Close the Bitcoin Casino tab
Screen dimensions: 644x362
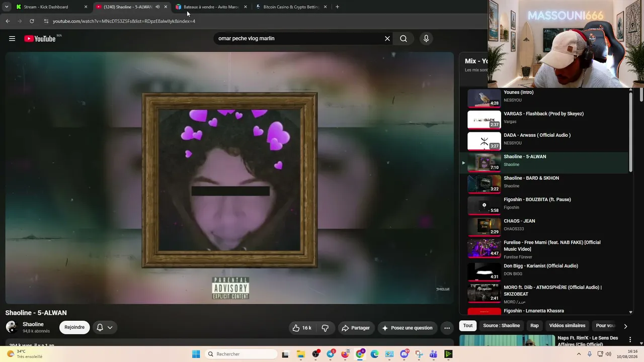[325, 7]
